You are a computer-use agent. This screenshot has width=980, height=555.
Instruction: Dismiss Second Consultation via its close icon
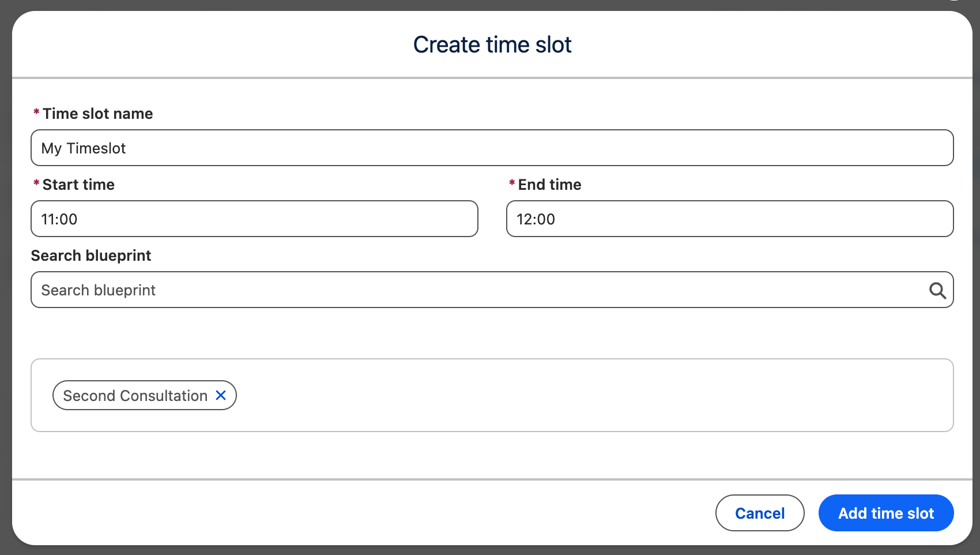220,395
